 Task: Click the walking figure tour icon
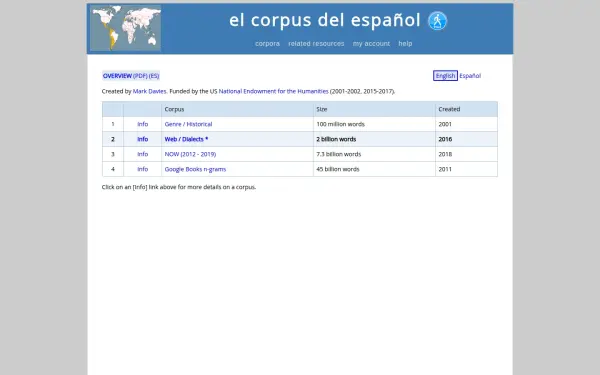click(437, 21)
